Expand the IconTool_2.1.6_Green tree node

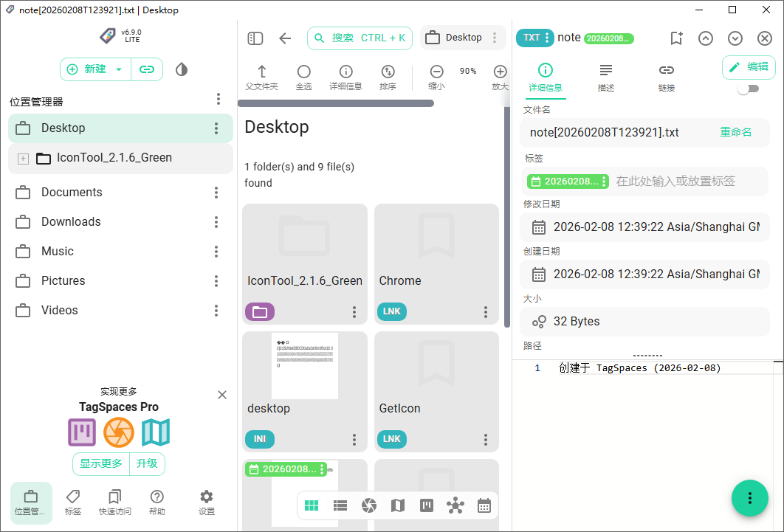pyautogui.click(x=23, y=158)
